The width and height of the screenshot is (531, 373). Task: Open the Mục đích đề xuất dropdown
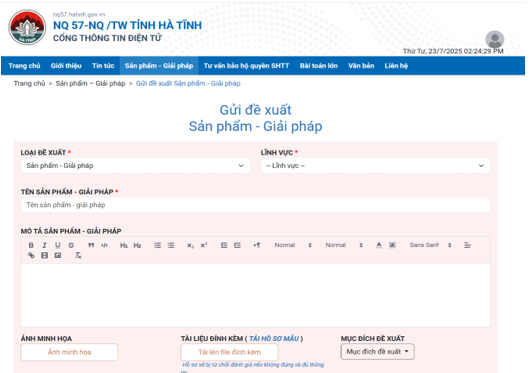click(x=377, y=352)
